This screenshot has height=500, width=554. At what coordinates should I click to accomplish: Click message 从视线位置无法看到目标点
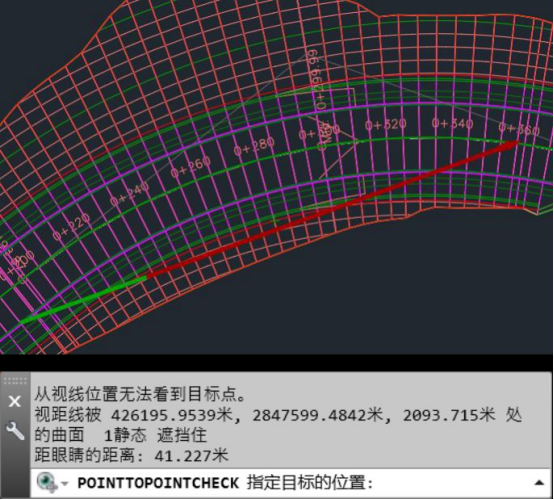[140, 394]
